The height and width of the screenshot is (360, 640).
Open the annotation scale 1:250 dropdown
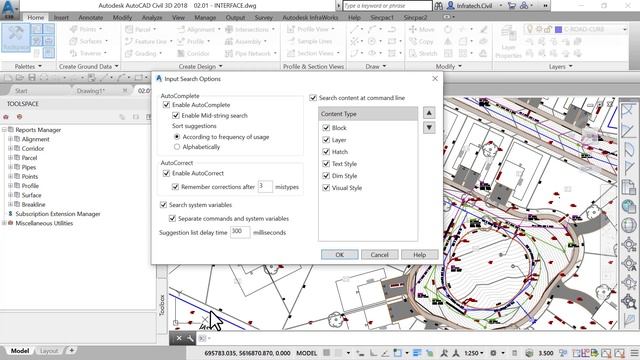click(473, 353)
